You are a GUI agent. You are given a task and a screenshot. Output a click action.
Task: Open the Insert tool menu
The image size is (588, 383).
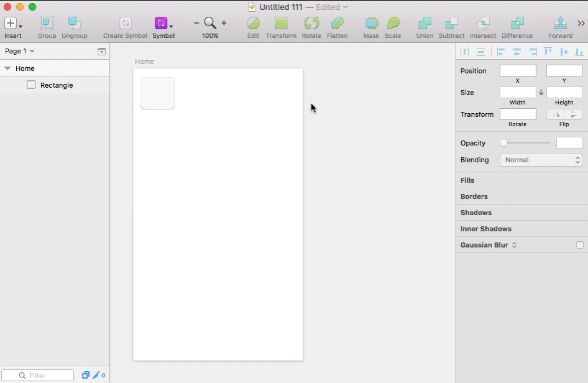(13, 27)
